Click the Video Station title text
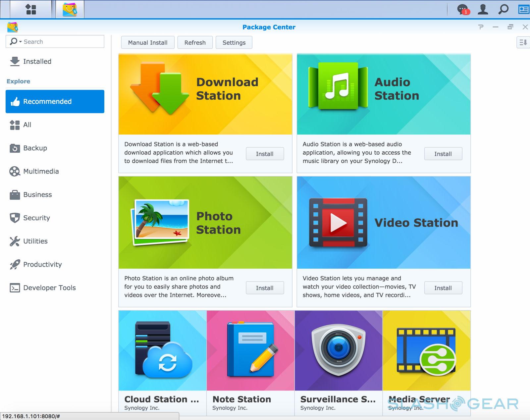 416,223
